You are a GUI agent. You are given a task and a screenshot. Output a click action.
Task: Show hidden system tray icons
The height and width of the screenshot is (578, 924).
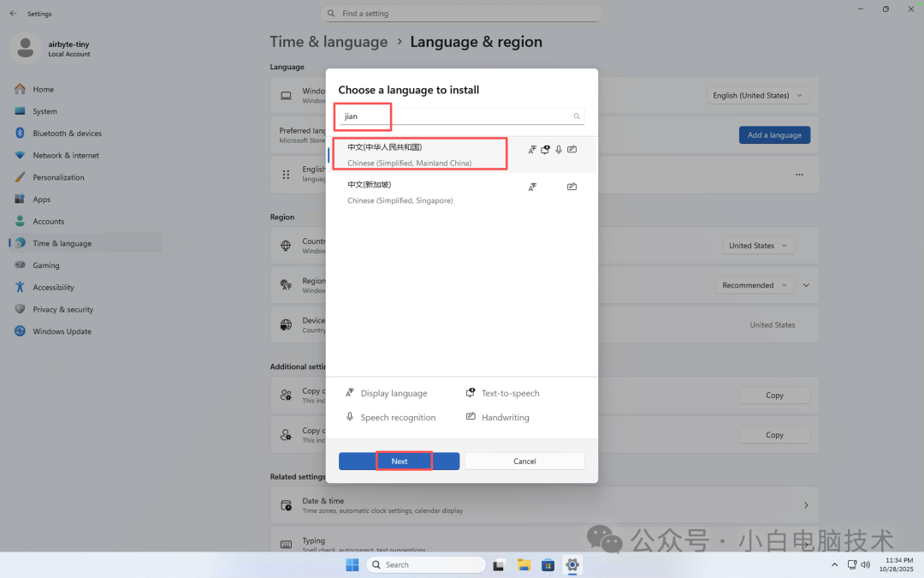coord(834,565)
